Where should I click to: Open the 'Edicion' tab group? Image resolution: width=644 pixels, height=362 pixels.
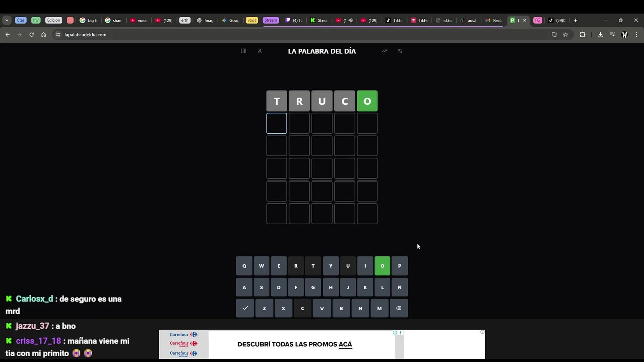pos(53,20)
